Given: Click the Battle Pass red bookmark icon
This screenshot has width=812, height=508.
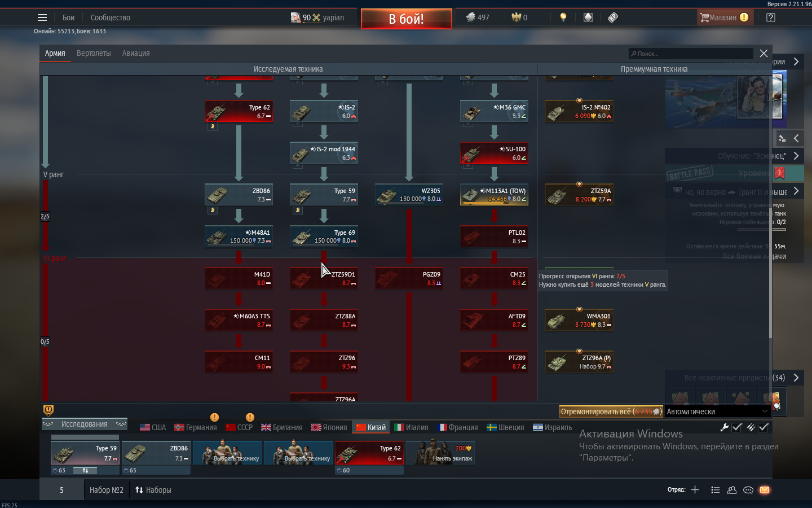Looking at the screenshot, I should coord(780,173).
